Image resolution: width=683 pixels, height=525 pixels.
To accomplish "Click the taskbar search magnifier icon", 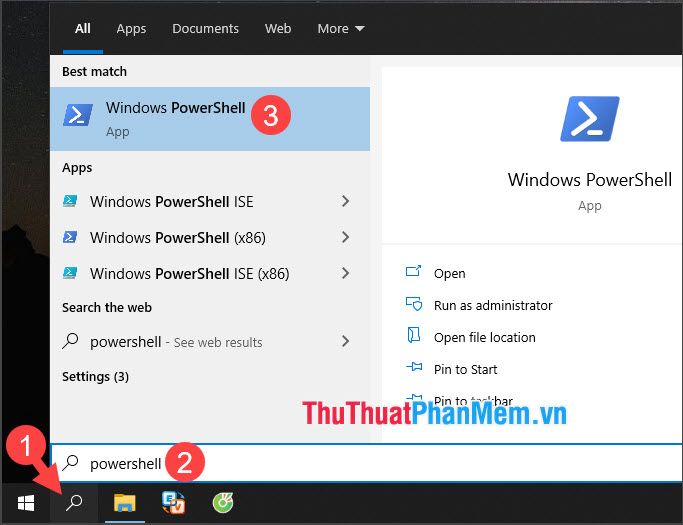I will (74, 502).
